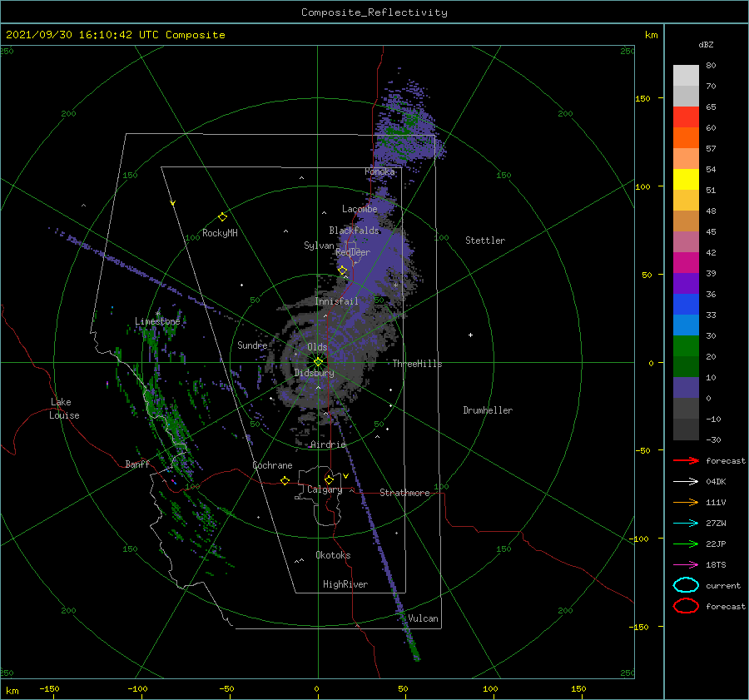Screen dimensions: 749x700
Task: Click the dBZ legend heading
Action: [x=706, y=44]
